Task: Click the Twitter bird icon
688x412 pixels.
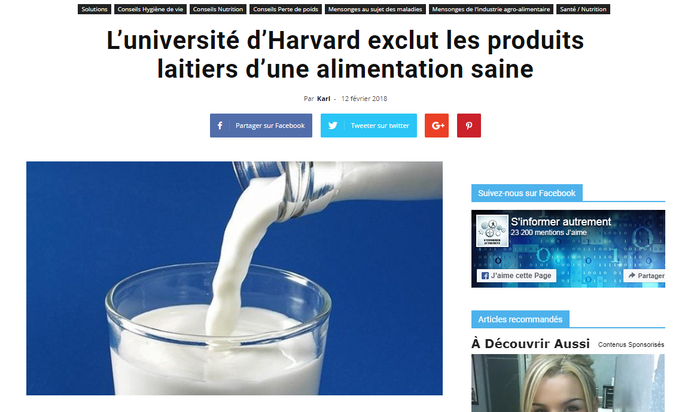Action: coord(333,125)
